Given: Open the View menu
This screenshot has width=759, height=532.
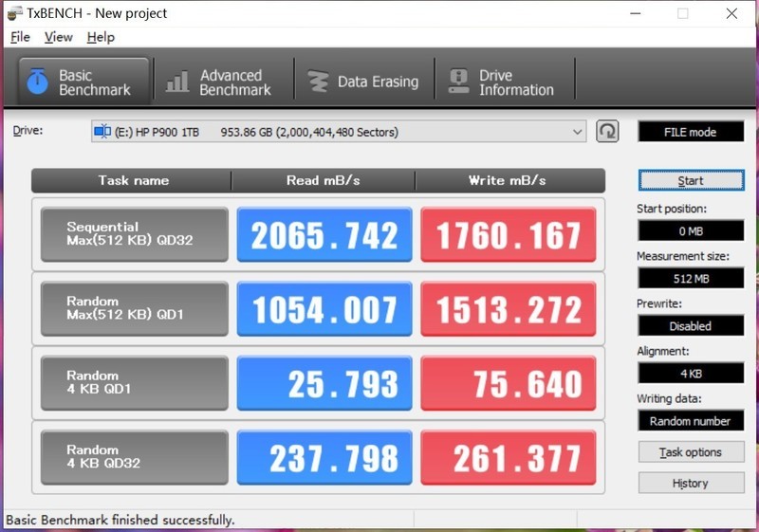Looking at the screenshot, I should coord(58,37).
